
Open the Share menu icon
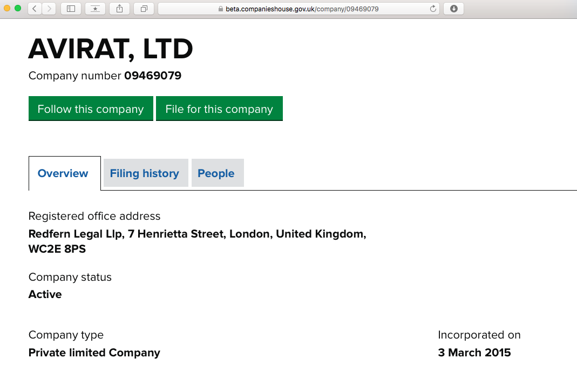tap(119, 9)
